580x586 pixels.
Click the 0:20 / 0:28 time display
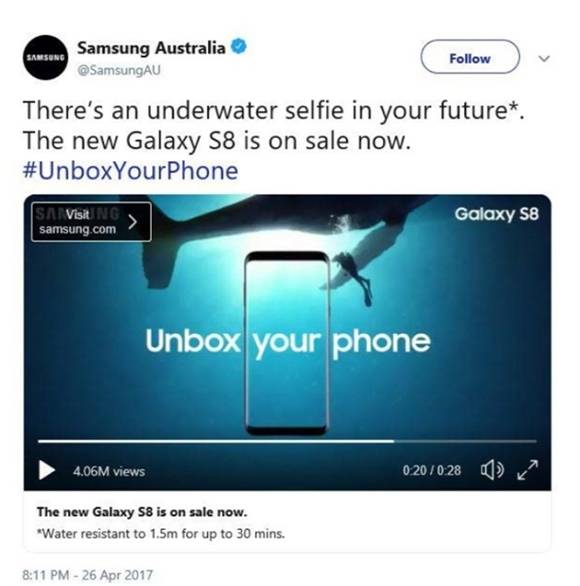432,470
